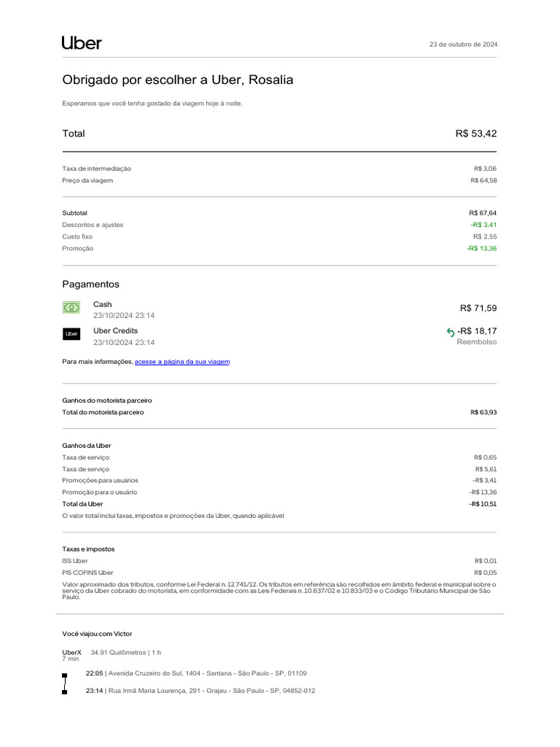The height and width of the screenshot is (747, 560).
Task: Click the UberX ride type label
Action: [72, 651]
